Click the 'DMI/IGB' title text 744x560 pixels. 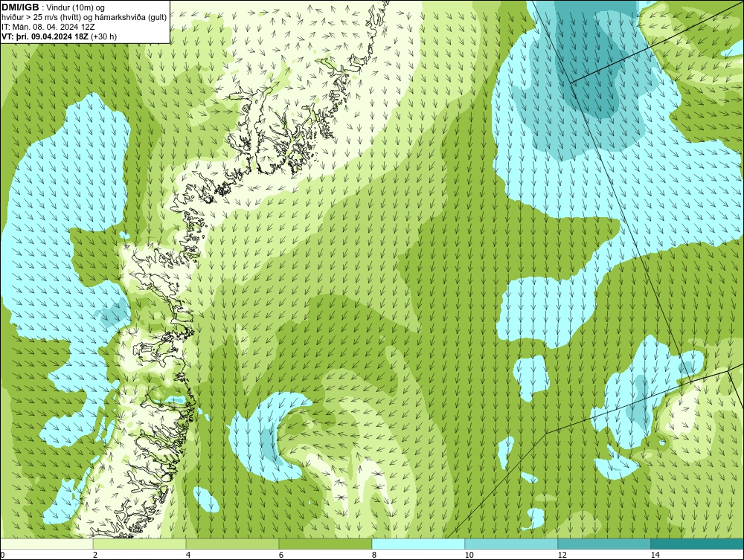[20, 7]
